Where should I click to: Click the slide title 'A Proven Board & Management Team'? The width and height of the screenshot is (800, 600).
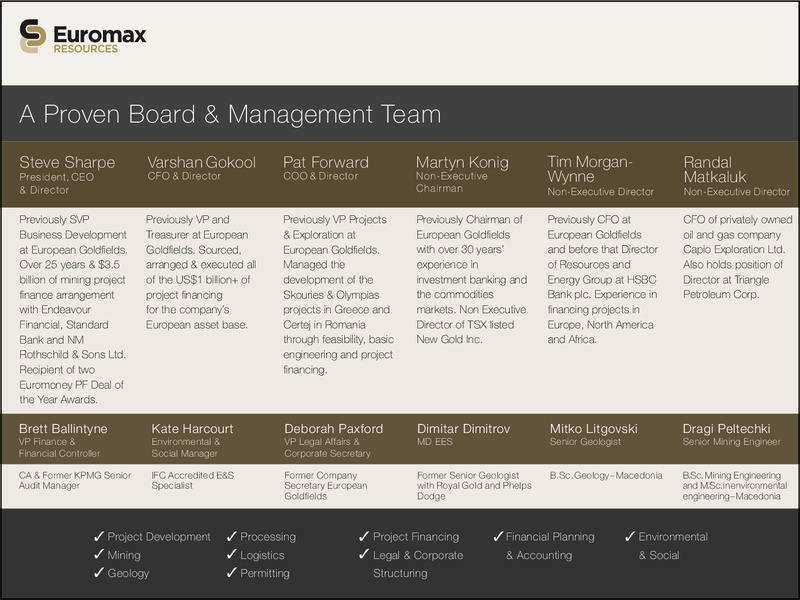[230, 114]
